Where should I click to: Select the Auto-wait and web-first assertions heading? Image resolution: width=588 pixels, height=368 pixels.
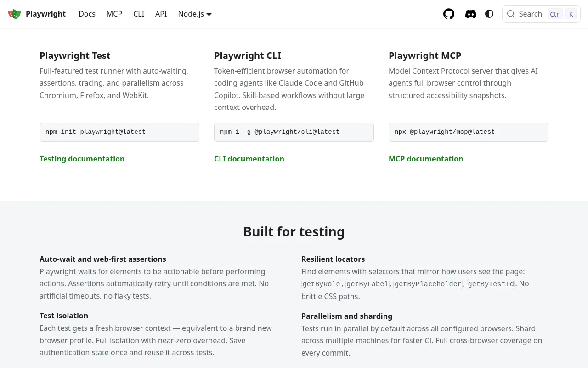(x=103, y=259)
